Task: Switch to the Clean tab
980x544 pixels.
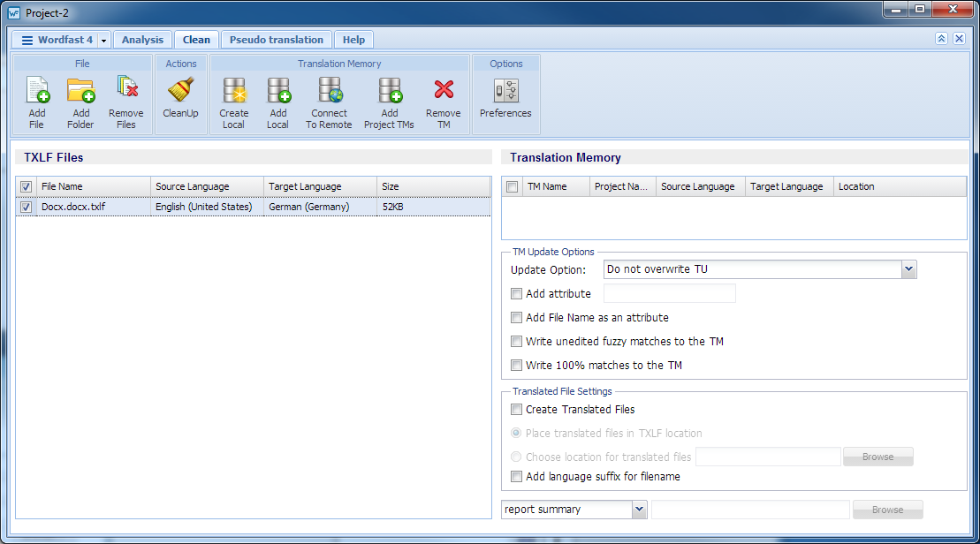Action: pyautogui.click(x=196, y=40)
